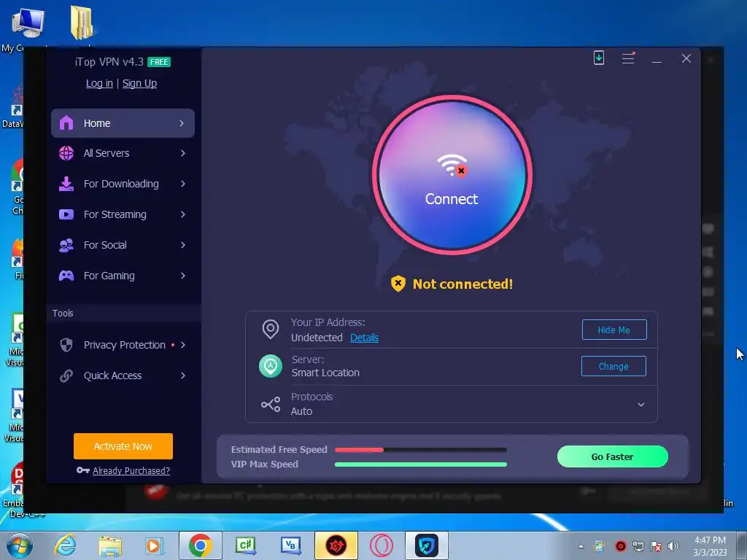The width and height of the screenshot is (747, 560).
Task: Click the For Streaming play icon
Action: pyautogui.click(x=66, y=214)
